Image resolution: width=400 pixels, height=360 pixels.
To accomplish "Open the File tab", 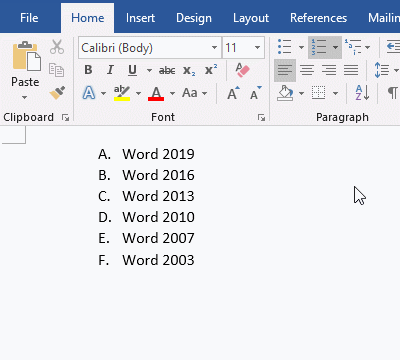I will [29, 18].
